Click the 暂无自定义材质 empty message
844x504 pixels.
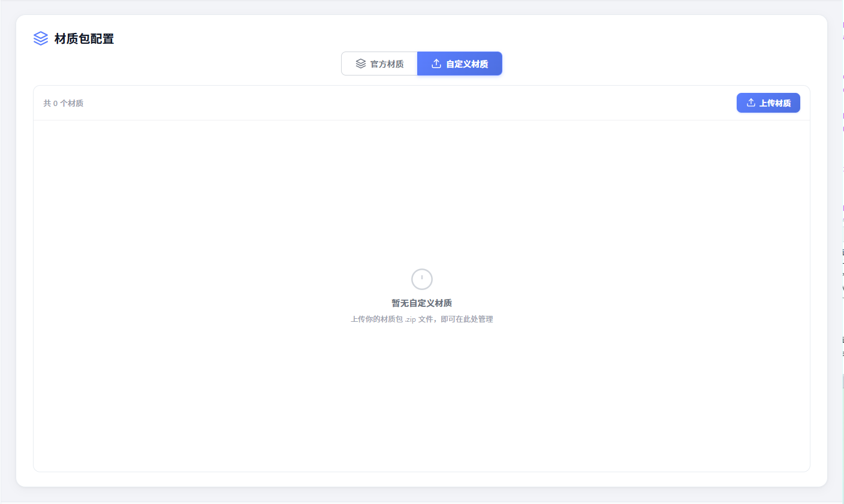click(x=422, y=303)
